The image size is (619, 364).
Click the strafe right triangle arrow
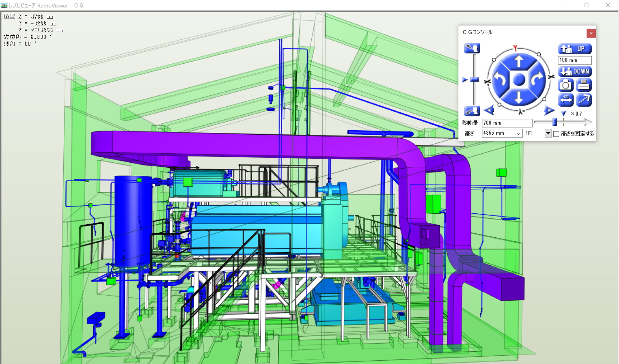pos(549,110)
